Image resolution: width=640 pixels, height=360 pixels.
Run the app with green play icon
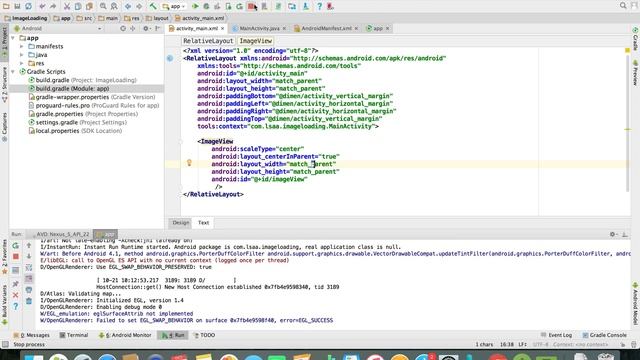tap(195, 6)
